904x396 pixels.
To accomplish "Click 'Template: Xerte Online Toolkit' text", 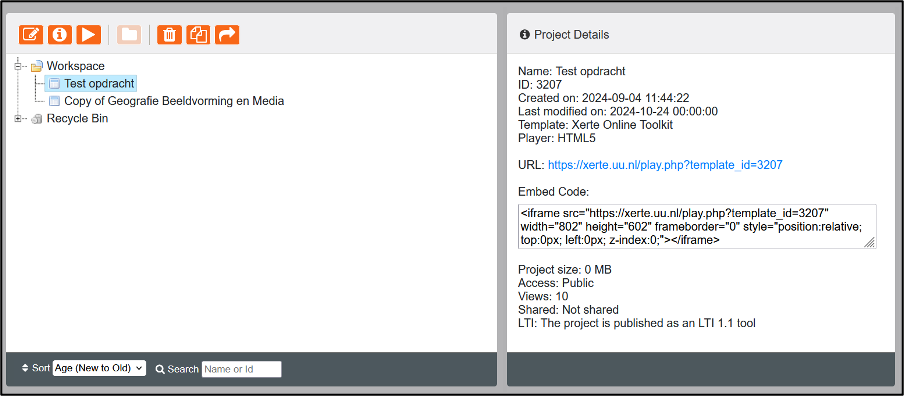I will tap(596, 125).
